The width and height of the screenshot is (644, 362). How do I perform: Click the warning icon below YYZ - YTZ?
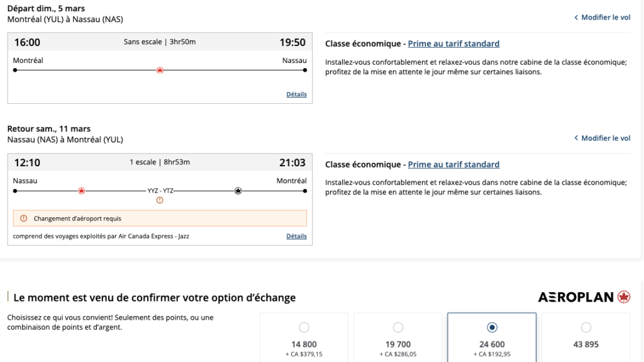point(160,200)
